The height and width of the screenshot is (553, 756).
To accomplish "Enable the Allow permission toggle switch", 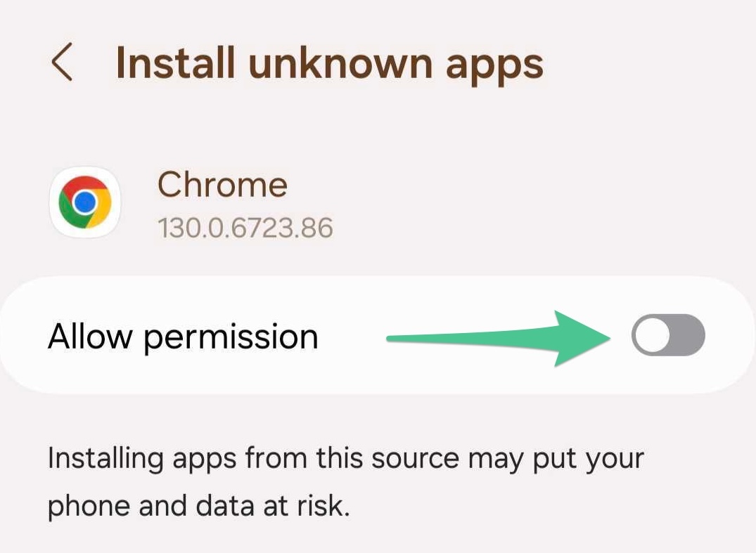I will coord(667,336).
